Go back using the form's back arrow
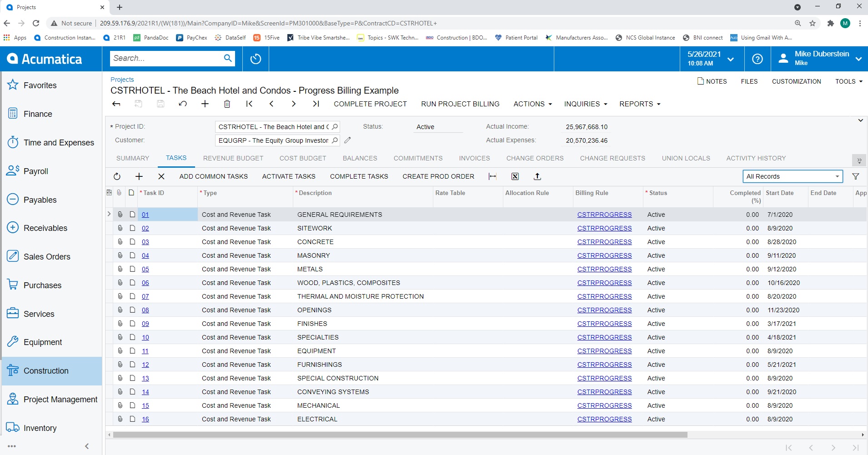 pyautogui.click(x=116, y=104)
